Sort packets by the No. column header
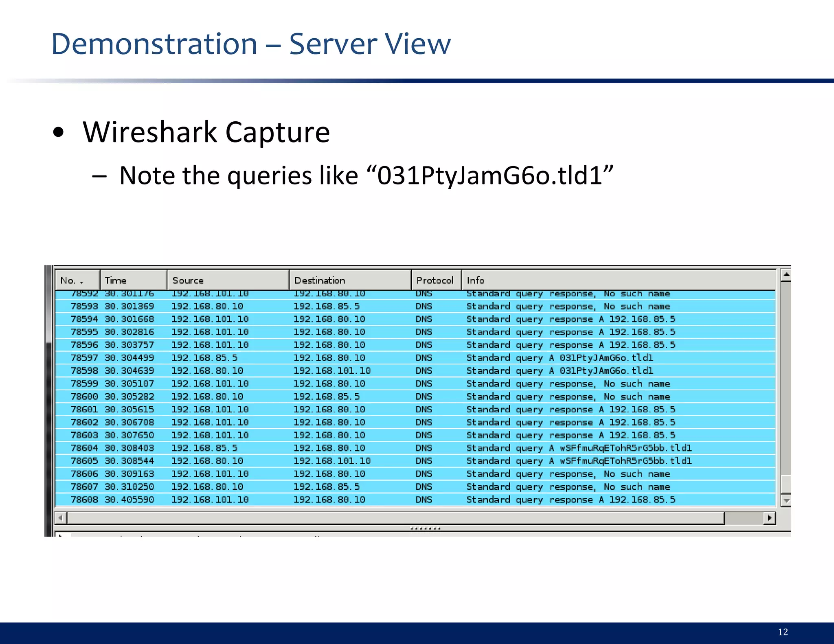Image resolution: width=834 pixels, height=644 pixels. click(77, 280)
